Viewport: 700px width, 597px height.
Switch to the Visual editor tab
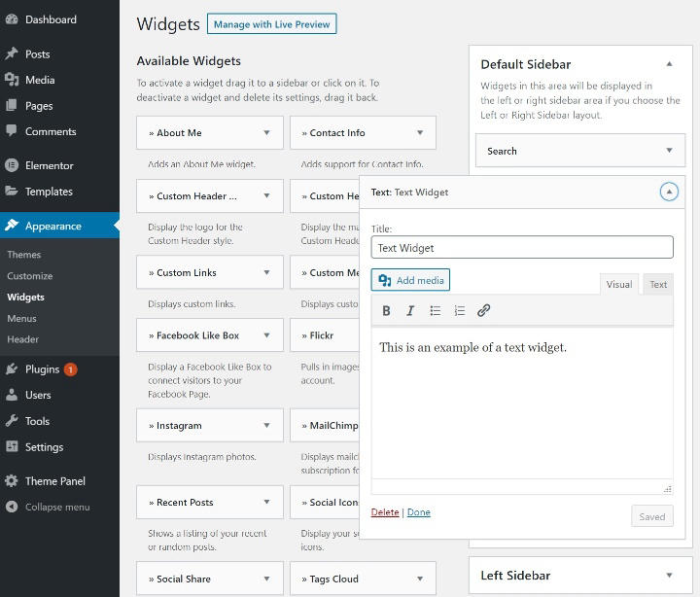tap(618, 284)
